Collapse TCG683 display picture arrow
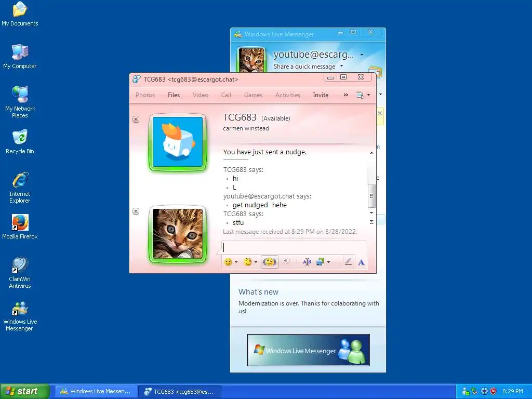The width and height of the screenshot is (532, 399). tap(136, 119)
